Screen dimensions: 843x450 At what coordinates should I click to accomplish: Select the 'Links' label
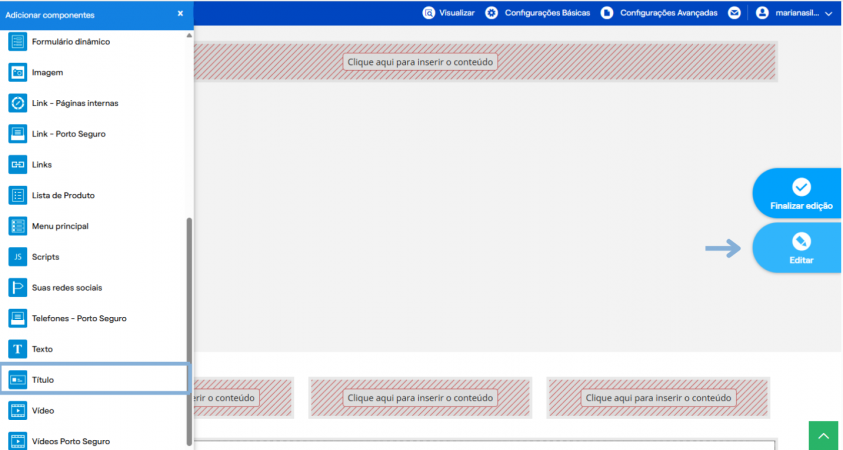point(42,165)
